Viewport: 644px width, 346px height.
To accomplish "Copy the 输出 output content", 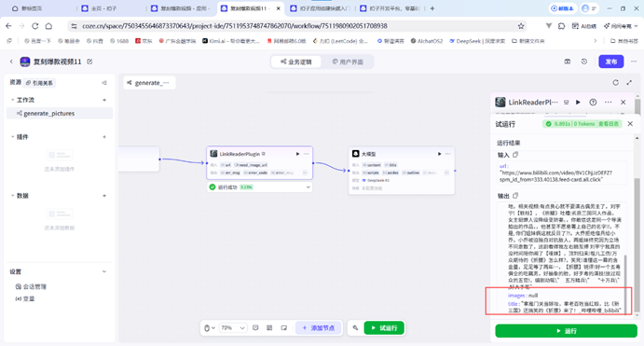I will (x=515, y=196).
